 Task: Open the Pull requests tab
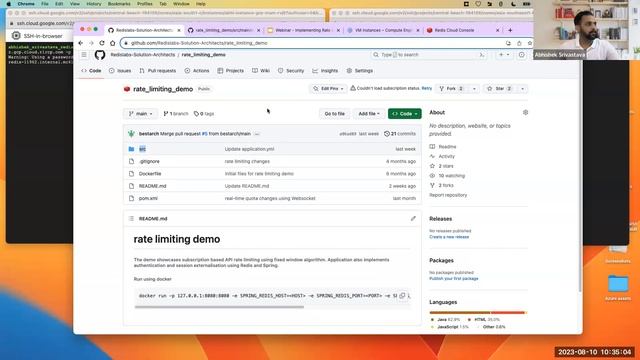coord(158,71)
